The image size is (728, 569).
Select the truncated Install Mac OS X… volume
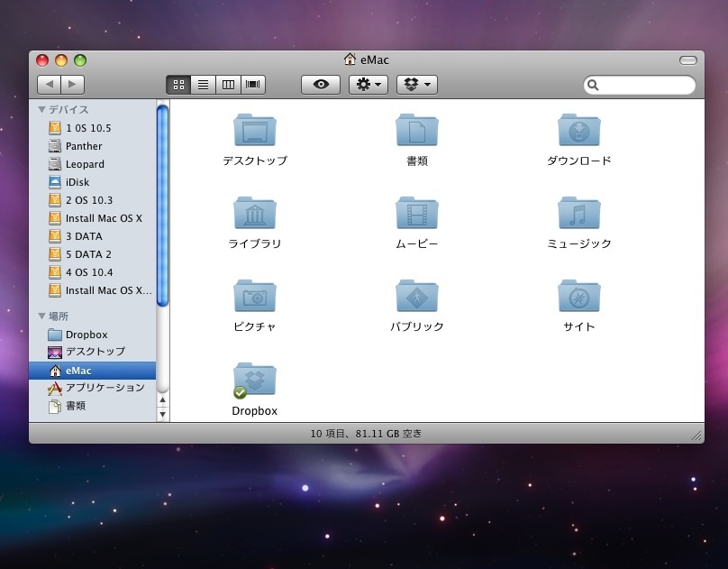pyautogui.click(x=93, y=290)
